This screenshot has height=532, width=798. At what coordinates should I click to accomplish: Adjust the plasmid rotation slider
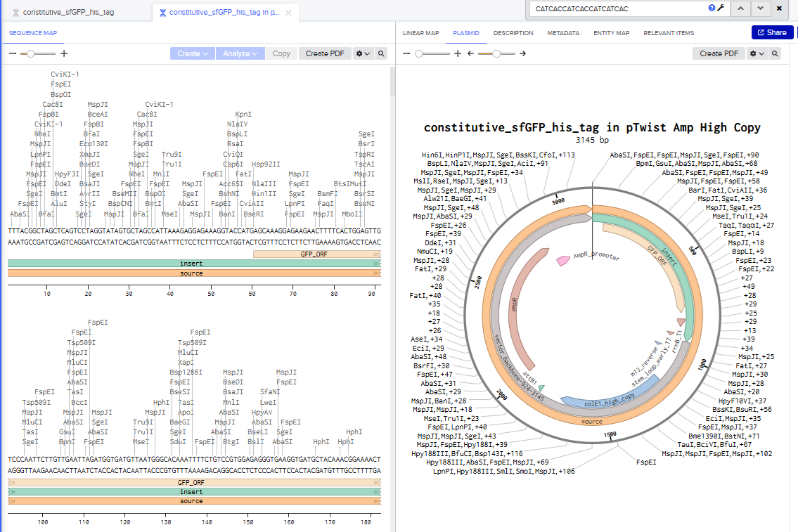coord(496,53)
